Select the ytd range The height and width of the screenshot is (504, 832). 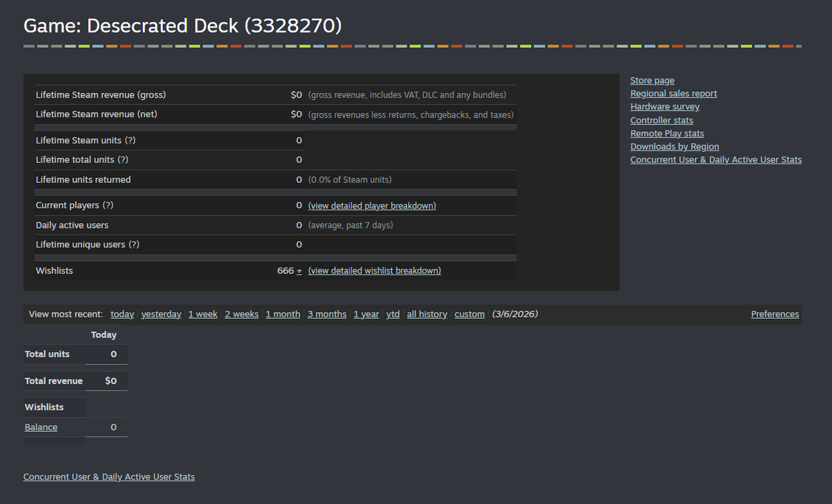[x=393, y=314]
